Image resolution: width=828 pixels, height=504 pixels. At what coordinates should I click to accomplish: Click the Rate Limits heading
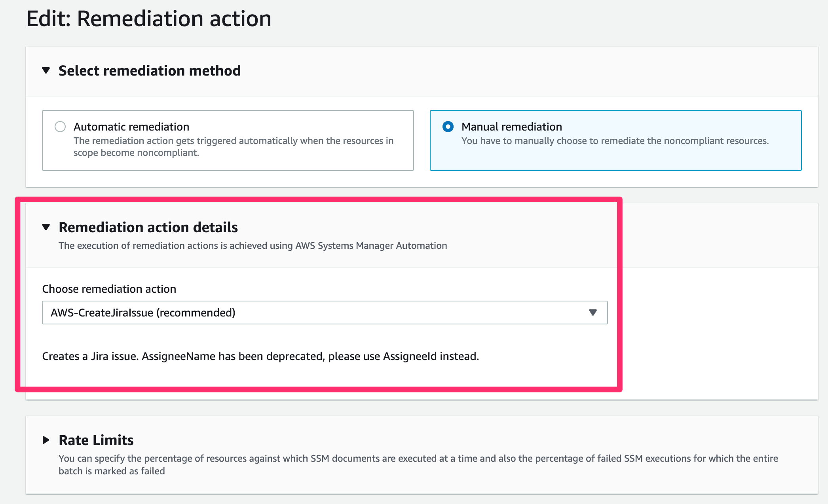coord(96,440)
